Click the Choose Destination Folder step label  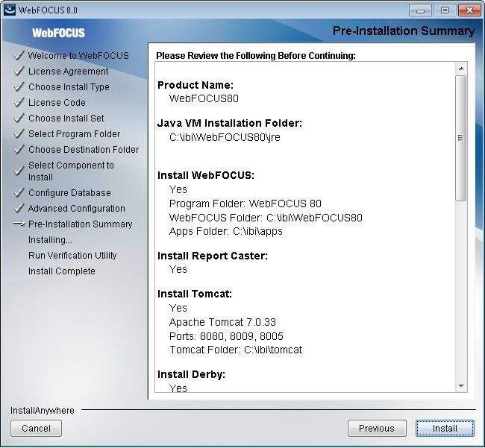pos(84,150)
